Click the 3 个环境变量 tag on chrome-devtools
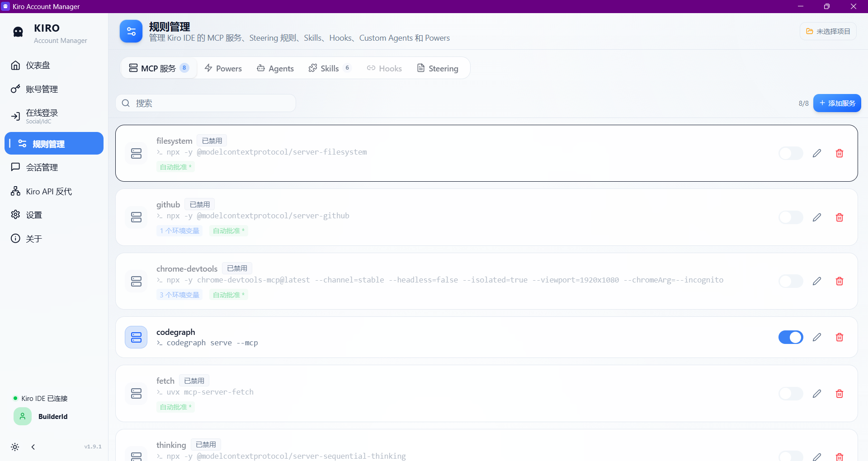The height and width of the screenshot is (461, 868). point(179,295)
